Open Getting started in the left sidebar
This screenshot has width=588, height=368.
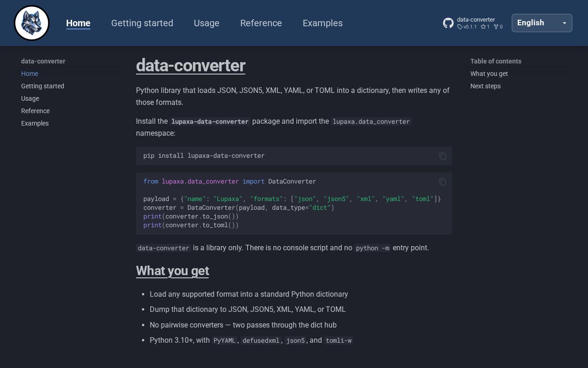pyautogui.click(x=43, y=86)
